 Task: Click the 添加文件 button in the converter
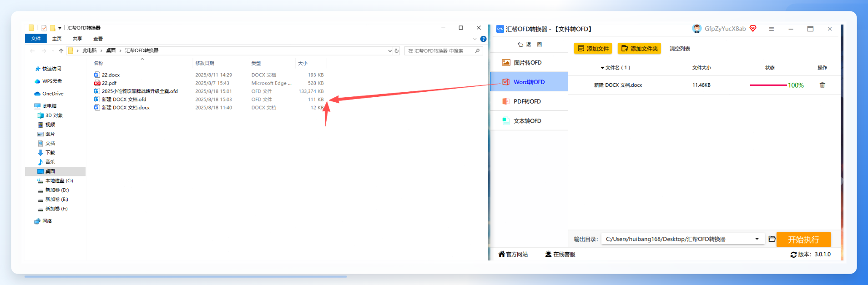point(593,49)
